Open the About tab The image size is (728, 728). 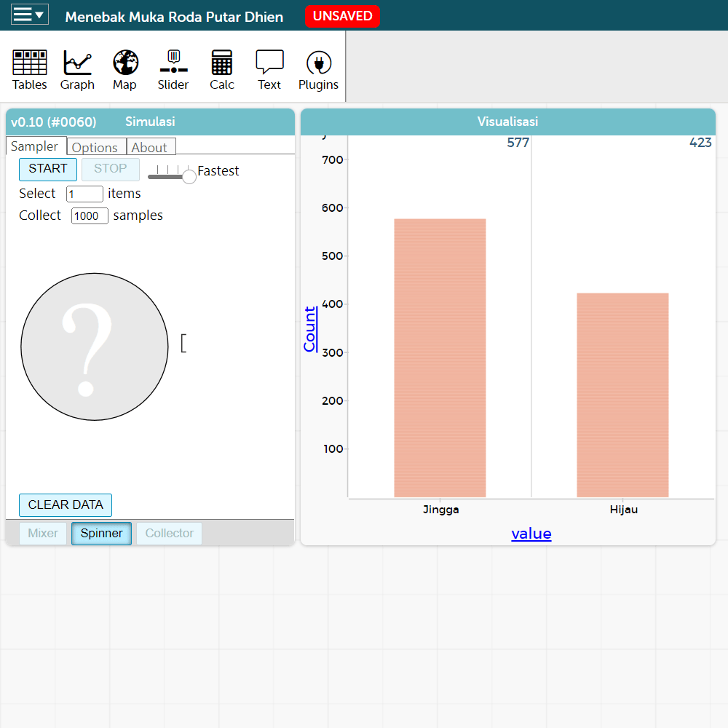point(149,147)
